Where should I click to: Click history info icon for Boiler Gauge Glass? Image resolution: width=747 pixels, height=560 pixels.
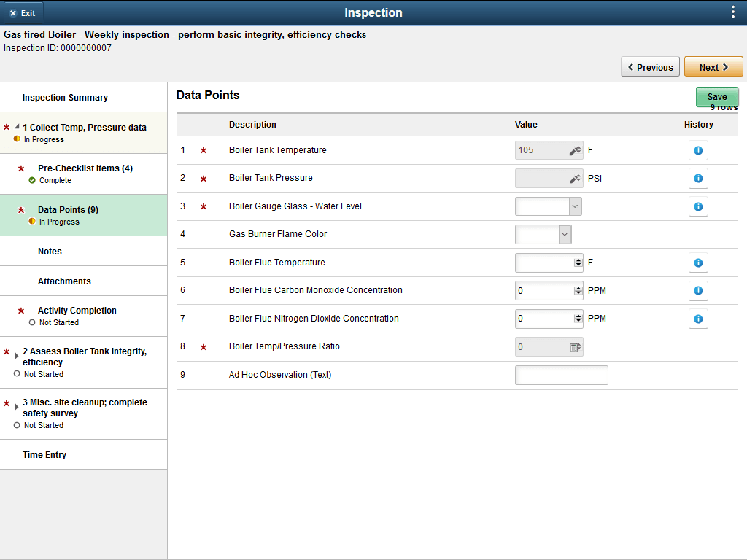[698, 206]
